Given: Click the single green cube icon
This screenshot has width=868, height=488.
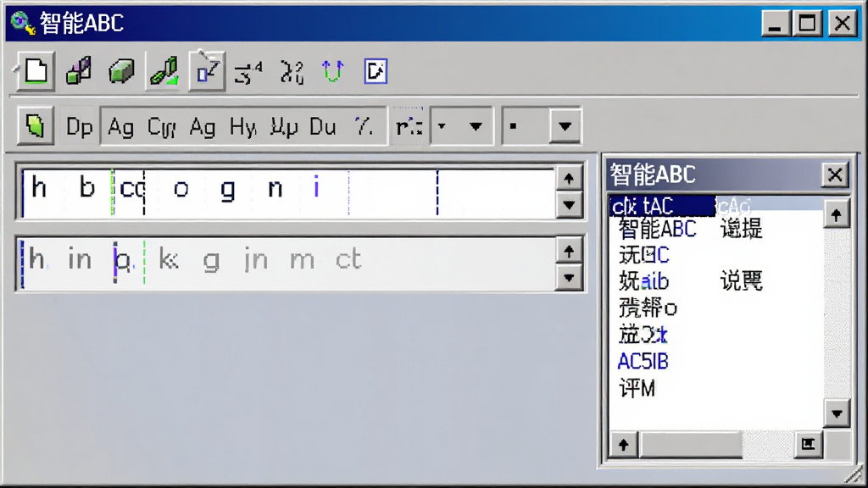Looking at the screenshot, I should pos(121,71).
